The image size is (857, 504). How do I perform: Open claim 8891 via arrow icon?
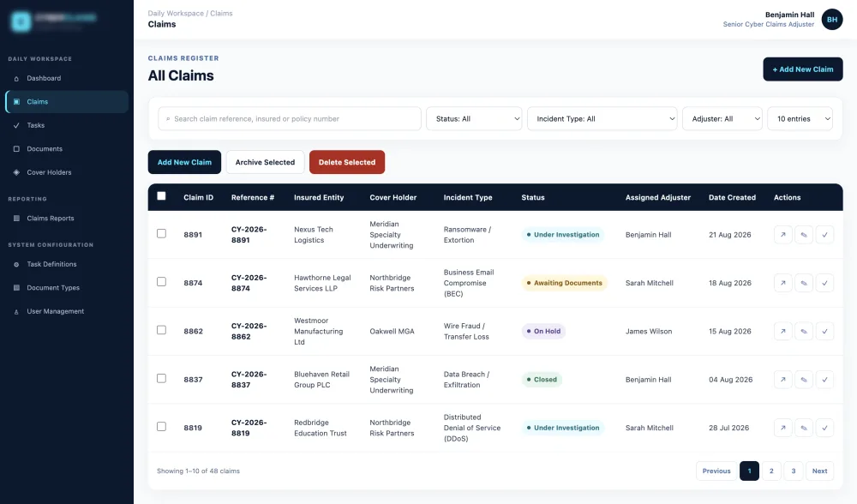[782, 235]
